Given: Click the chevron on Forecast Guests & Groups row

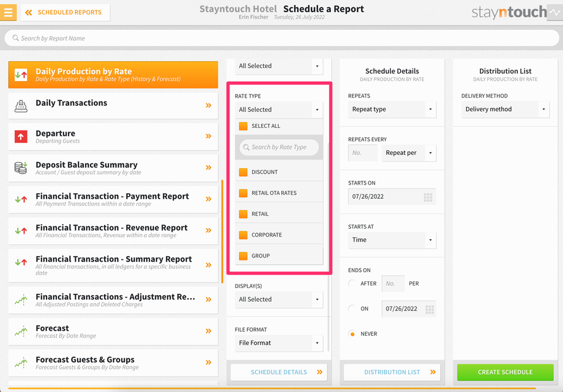Looking at the screenshot, I should pyautogui.click(x=208, y=362).
